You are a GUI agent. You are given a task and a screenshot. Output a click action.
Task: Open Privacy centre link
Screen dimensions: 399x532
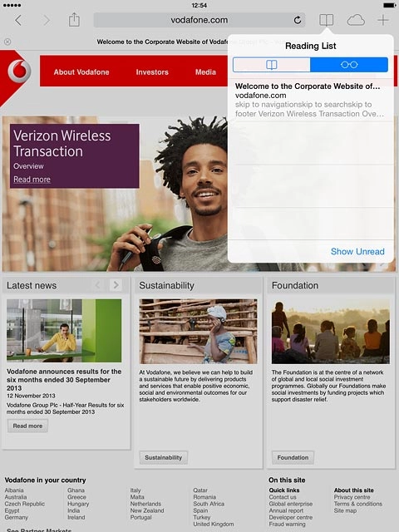(x=352, y=497)
